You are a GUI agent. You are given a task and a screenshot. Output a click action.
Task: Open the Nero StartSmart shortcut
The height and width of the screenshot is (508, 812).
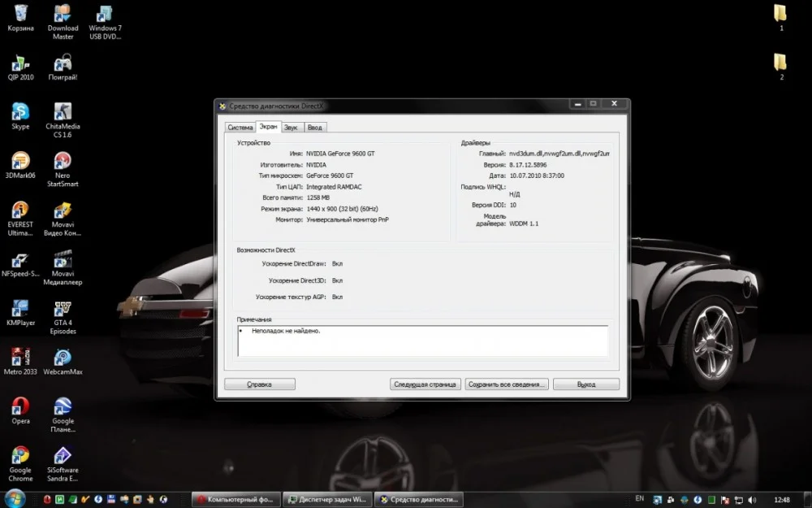pos(63,161)
